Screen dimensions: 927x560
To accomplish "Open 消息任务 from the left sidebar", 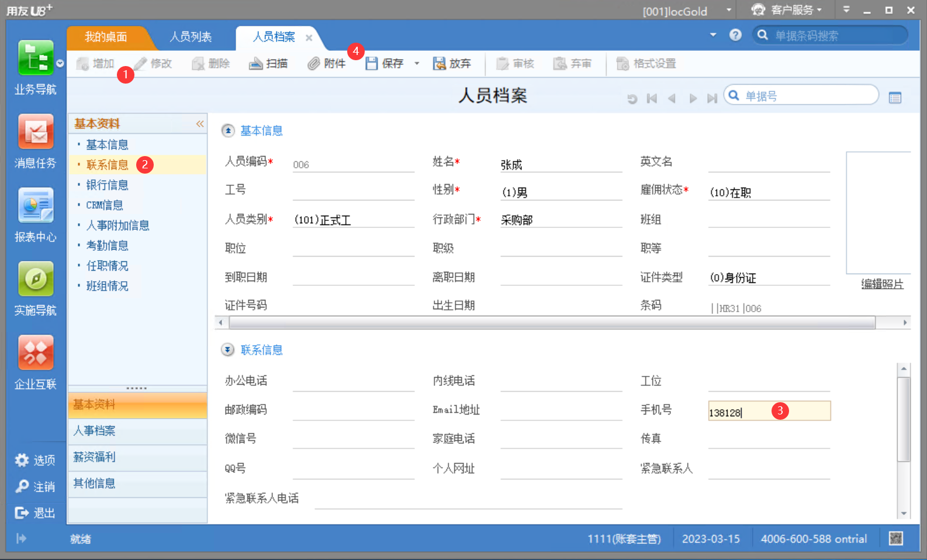I will tap(36, 132).
